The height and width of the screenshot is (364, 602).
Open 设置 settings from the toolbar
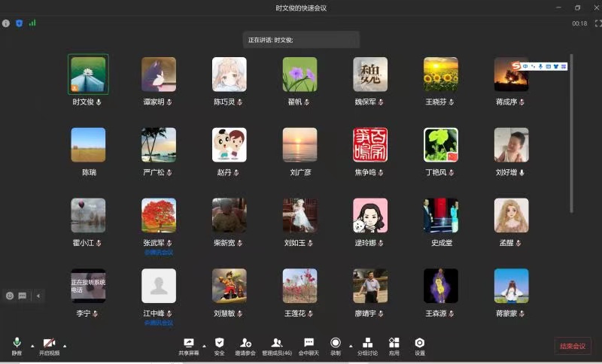click(420, 346)
